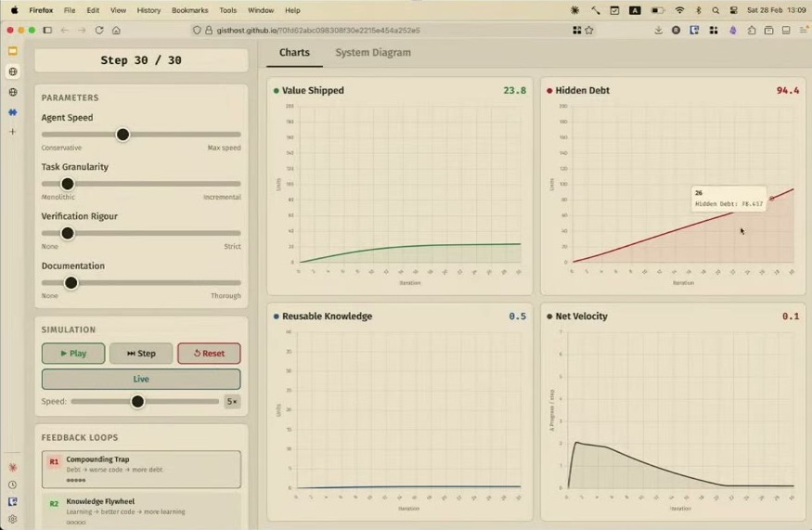Screen dimensions: 812x530
Task: Open Control Center in the menu bar
Action: coord(733,10)
